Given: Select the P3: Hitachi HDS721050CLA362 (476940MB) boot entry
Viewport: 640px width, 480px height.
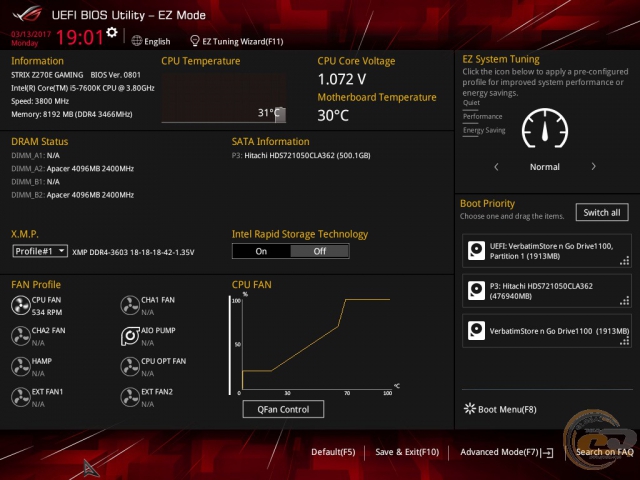Looking at the screenshot, I should (x=547, y=291).
